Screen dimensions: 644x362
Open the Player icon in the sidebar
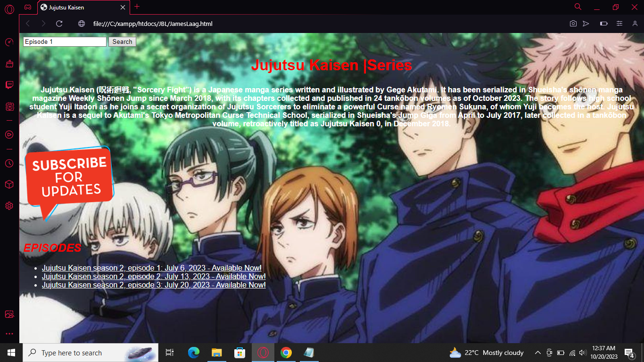click(x=9, y=134)
